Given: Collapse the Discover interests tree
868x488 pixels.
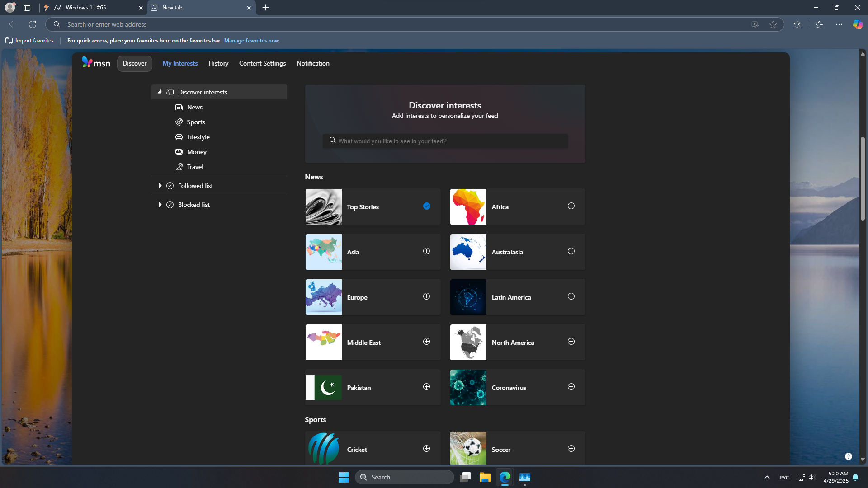Looking at the screenshot, I should tap(160, 92).
